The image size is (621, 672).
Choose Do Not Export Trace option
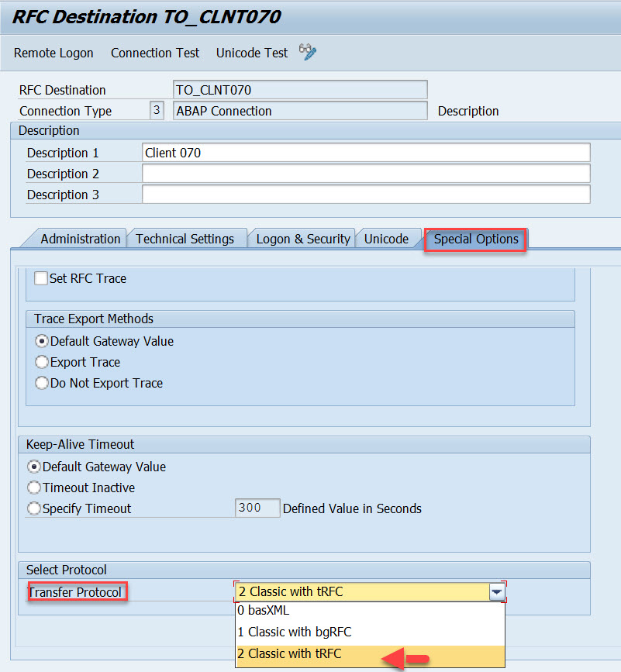pyautogui.click(x=42, y=383)
